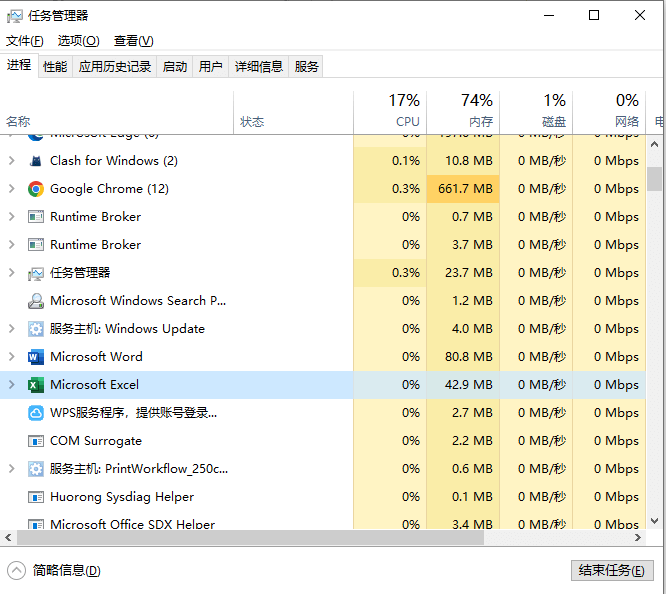Select the Microsoft Windows Search P... row name
This screenshot has height=594, width=666.
pos(138,301)
